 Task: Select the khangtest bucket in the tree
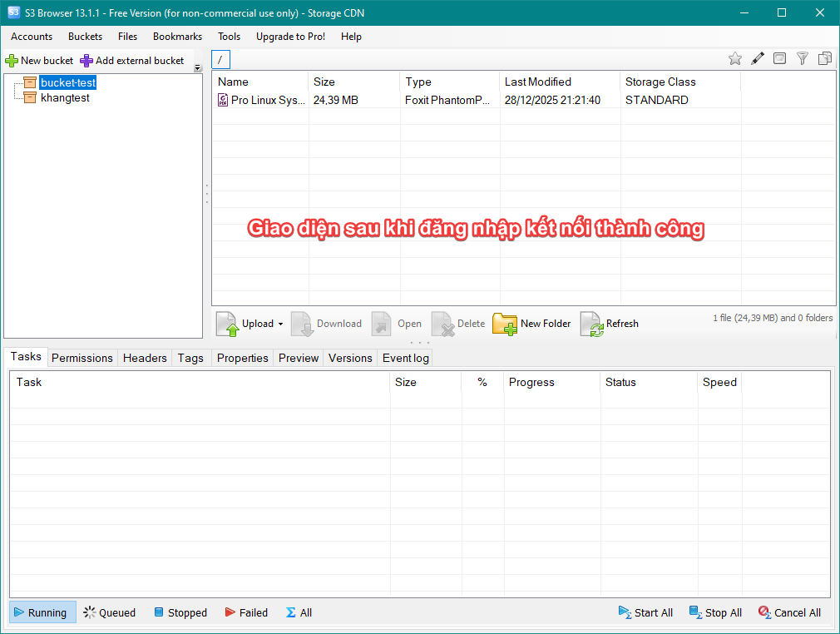65,97
